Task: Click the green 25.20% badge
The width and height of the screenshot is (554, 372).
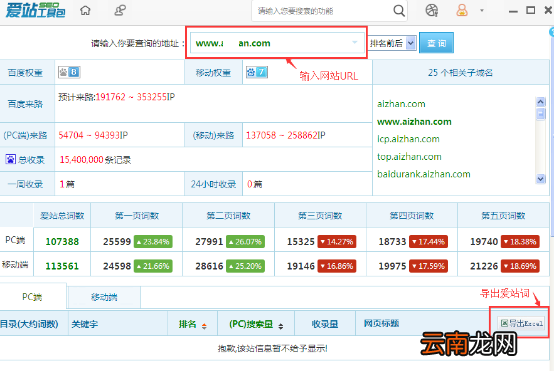Action: pyautogui.click(x=245, y=266)
